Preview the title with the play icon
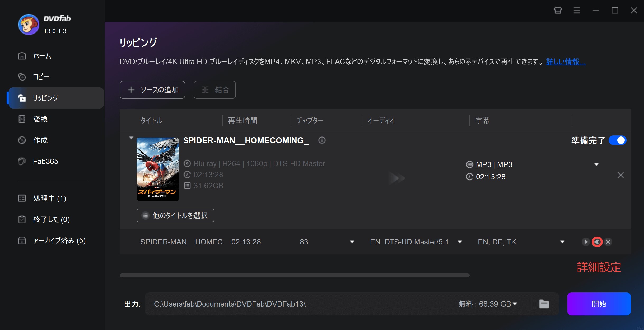 [x=586, y=242]
